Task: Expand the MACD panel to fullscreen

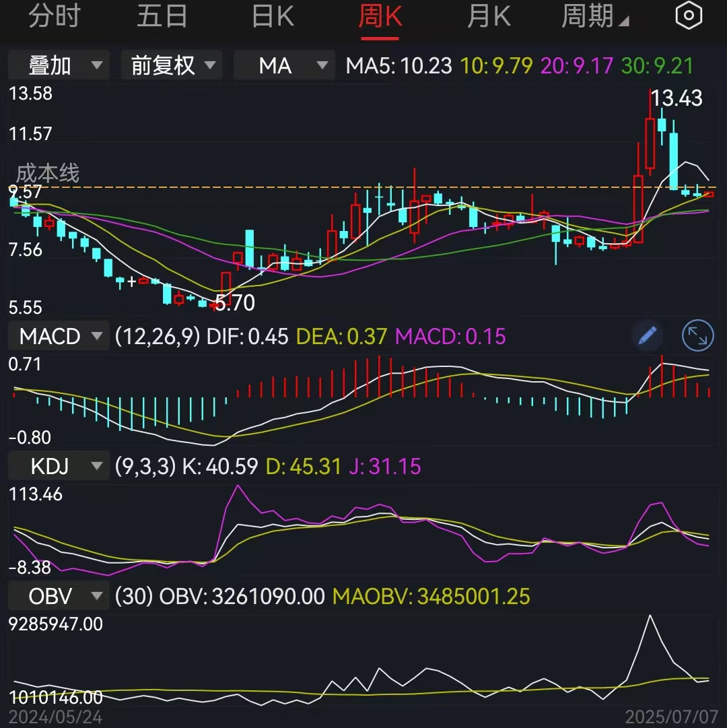Action: tap(697, 336)
